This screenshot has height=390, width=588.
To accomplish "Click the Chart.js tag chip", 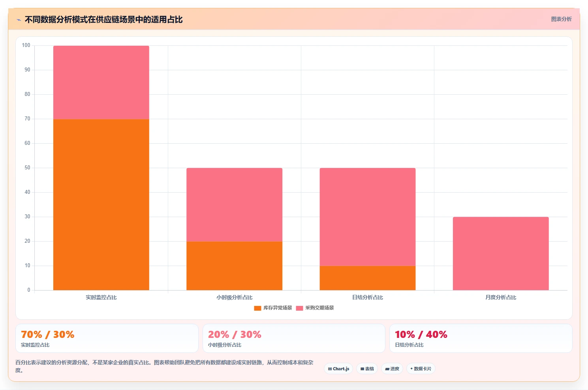I will (x=338, y=369).
